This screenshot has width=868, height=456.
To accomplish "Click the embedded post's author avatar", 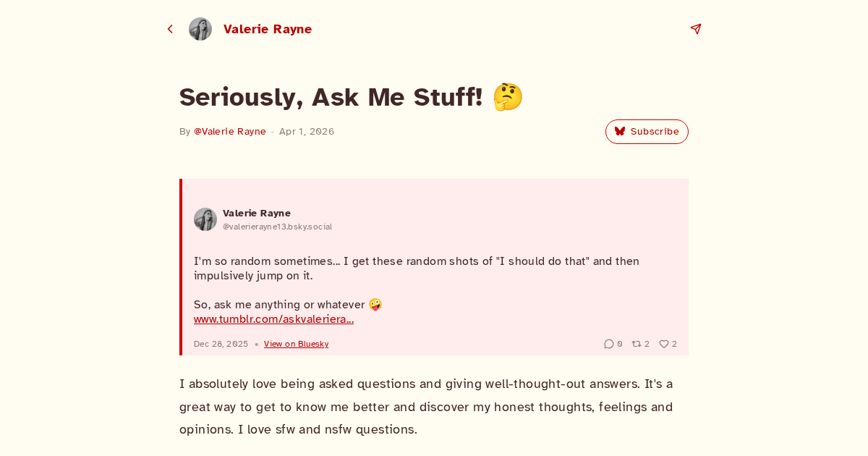I will tap(205, 219).
